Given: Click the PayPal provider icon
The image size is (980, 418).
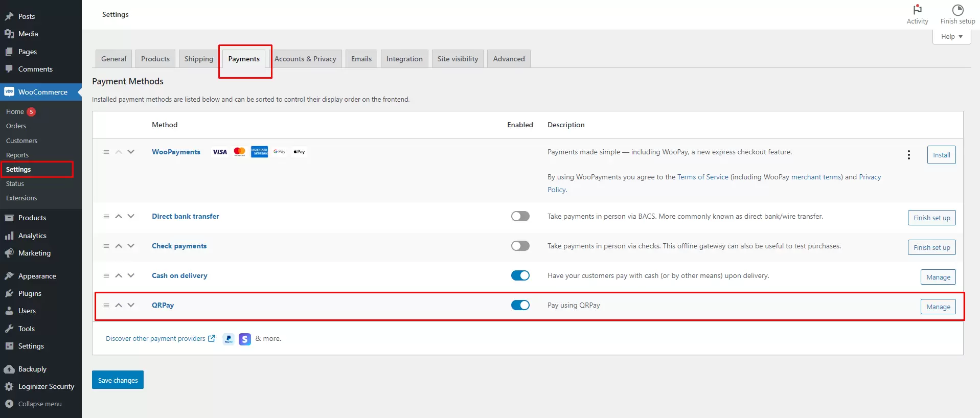Looking at the screenshot, I should pos(229,339).
